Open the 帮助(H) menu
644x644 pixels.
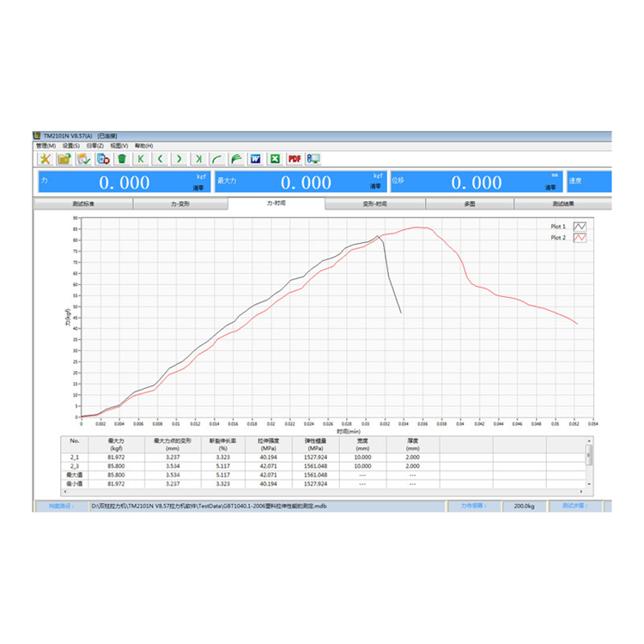tap(143, 146)
